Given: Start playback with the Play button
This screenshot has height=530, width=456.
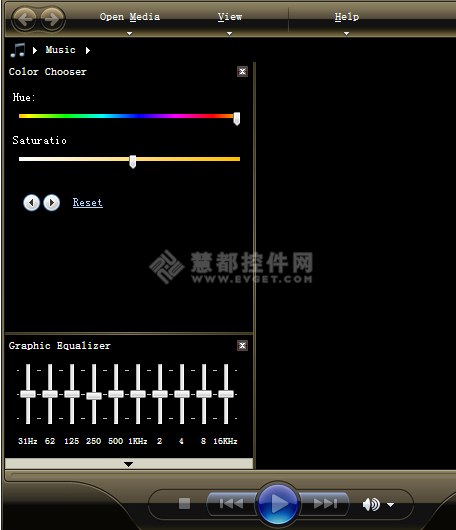Looking at the screenshot, I should pos(278,504).
